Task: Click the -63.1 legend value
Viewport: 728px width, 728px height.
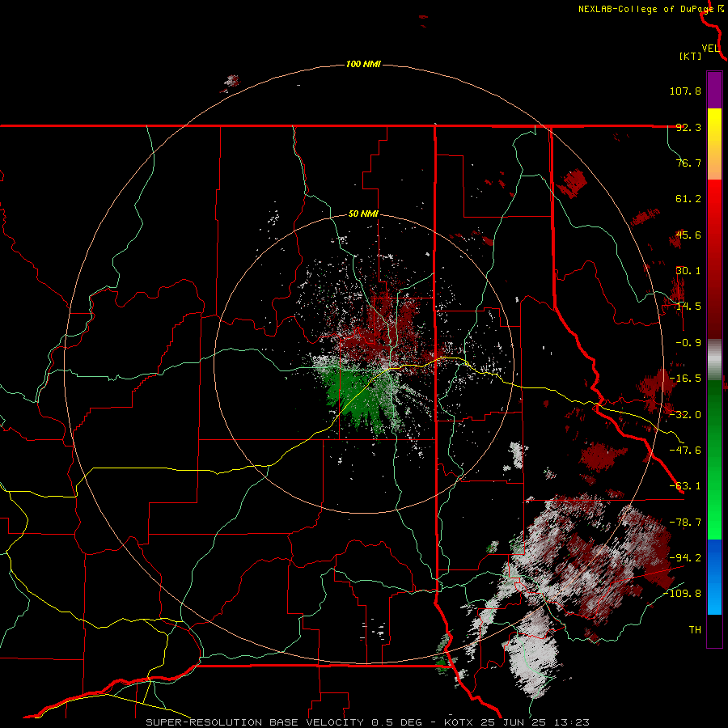Action: (x=685, y=486)
